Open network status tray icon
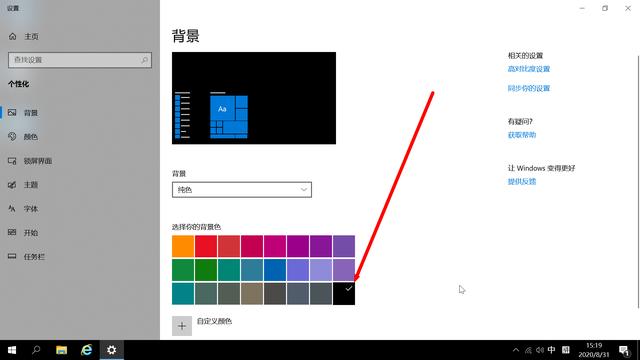Screen dimensions: 640x360 click(x=528, y=350)
